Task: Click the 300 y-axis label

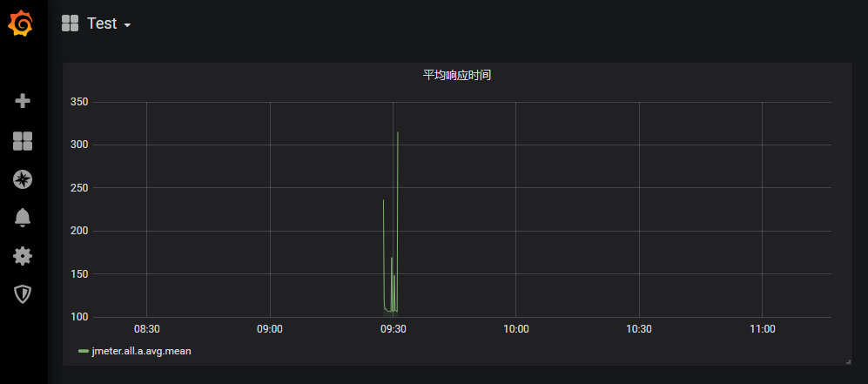Action: click(80, 145)
